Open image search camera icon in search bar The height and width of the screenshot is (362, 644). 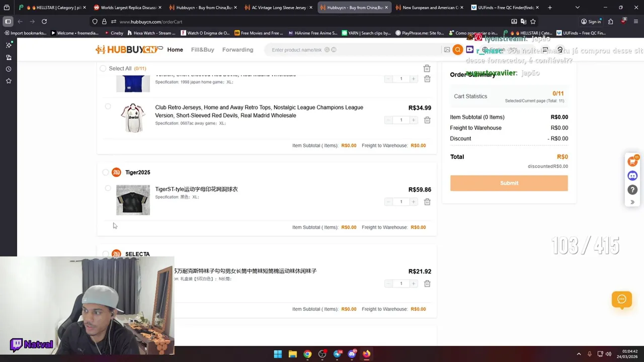pos(447,50)
